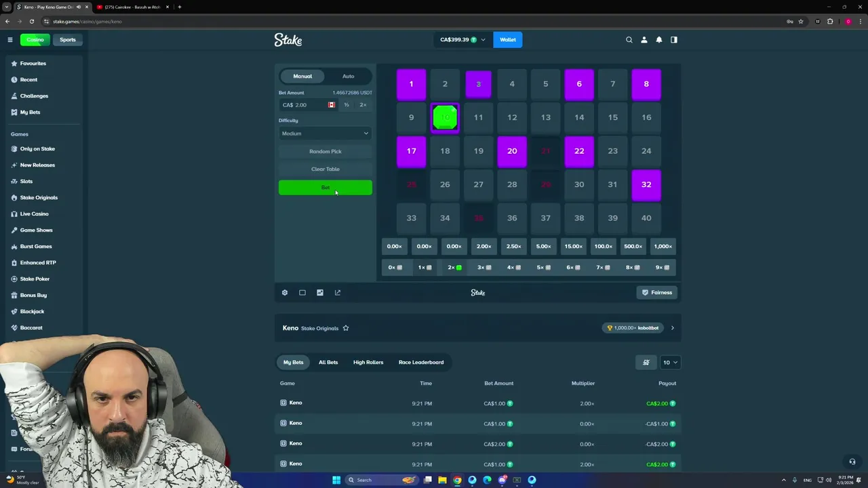The width and height of the screenshot is (868, 488).
Task: Toggle the side panel icon in header
Action: pyautogui.click(x=674, y=39)
